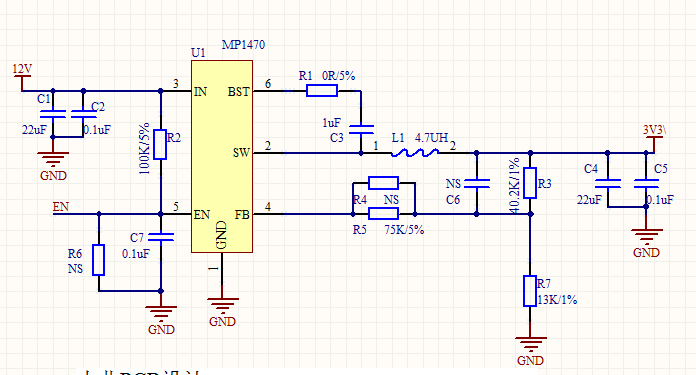Click the C5 capacitor symbol
This screenshot has width=696, height=375.
pos(646,183)
